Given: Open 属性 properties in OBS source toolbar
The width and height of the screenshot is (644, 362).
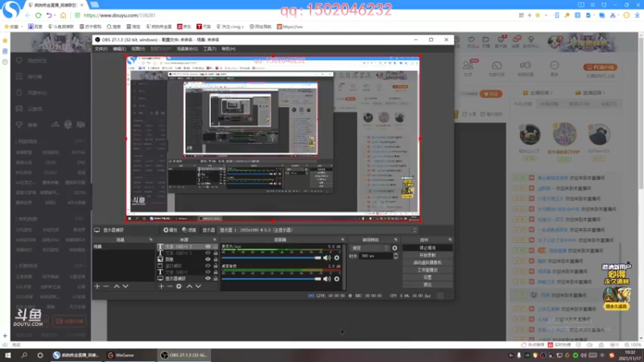Looking at the screenshot, I should (x=170, y=230).
